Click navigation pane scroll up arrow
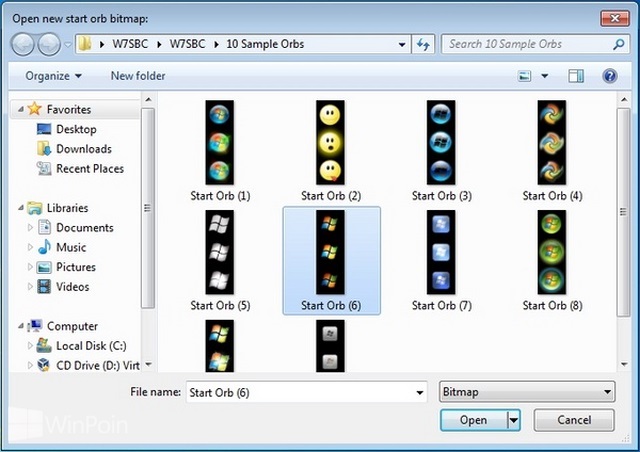The image size is (640, 452). click(x=148, y=99)
